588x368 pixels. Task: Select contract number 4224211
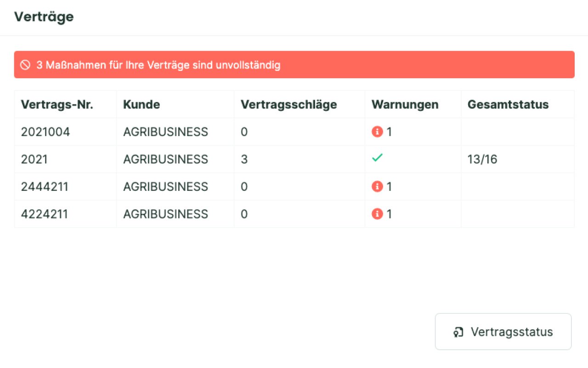pos(44,214)
